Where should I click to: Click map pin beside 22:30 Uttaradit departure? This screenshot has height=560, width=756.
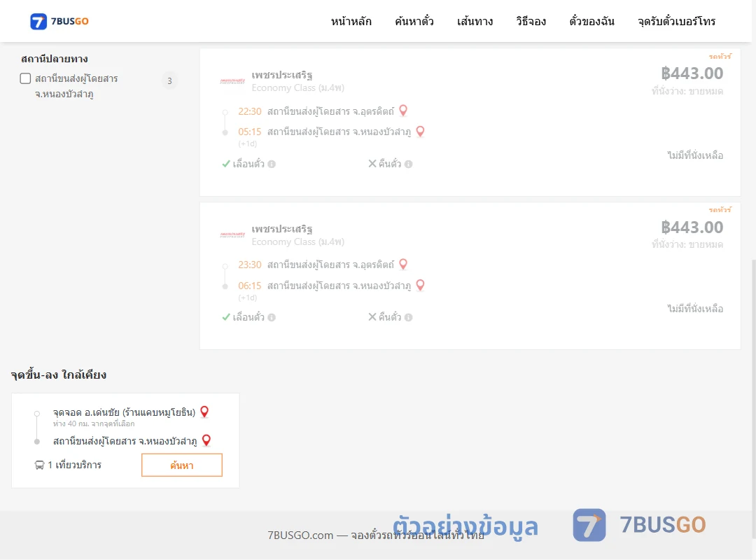pos(404,111)
